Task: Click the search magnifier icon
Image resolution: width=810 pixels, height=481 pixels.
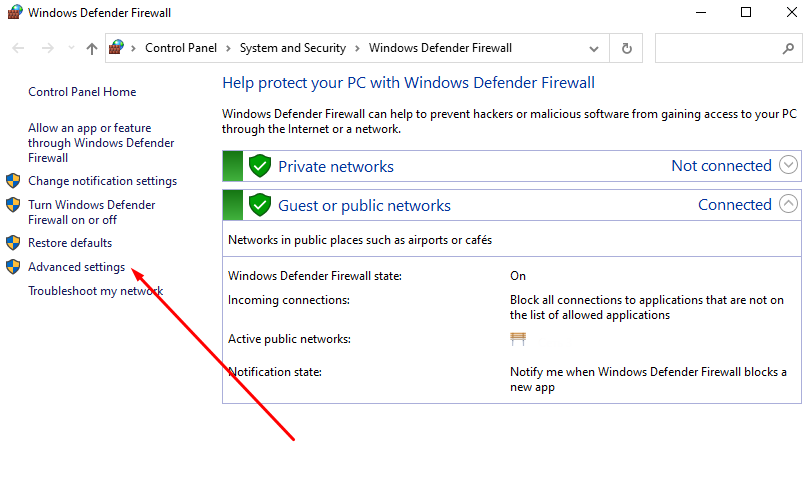Action: [x=788, y=49]
